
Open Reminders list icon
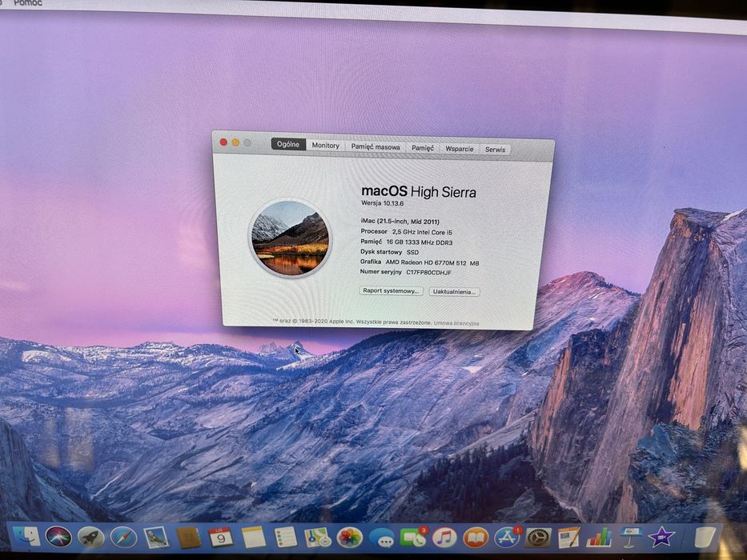click(x=286, y=538)
